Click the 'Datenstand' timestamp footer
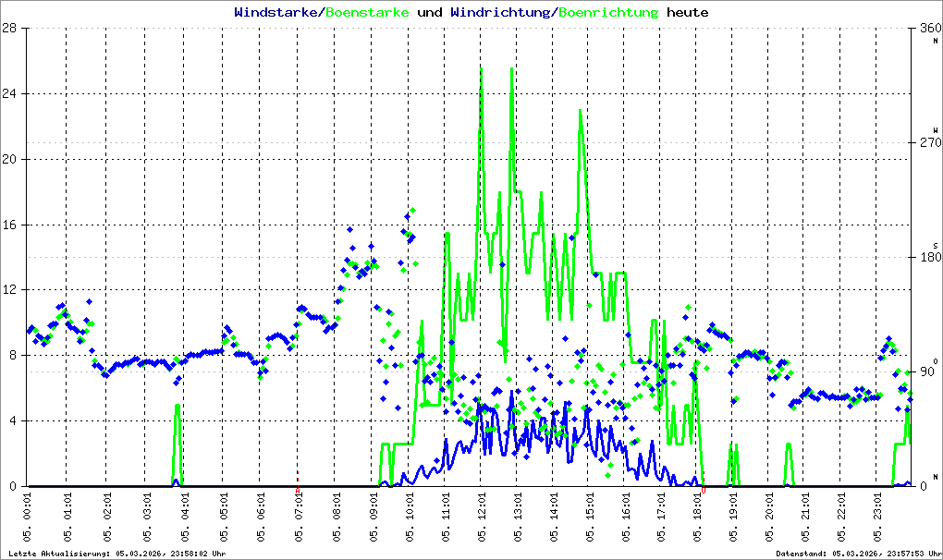943x560 pixels. tap(858, 554)
